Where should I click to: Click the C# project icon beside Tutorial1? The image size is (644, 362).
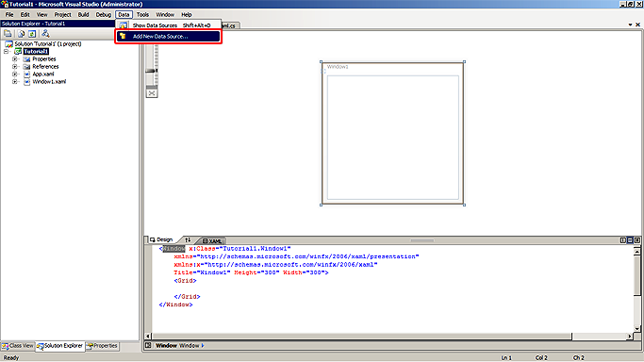pos(18,51)
